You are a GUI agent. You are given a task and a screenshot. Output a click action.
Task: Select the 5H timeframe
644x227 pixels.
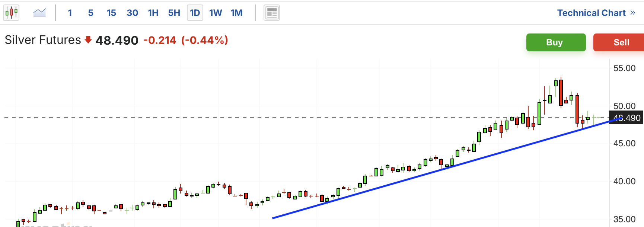coord(174,13)
